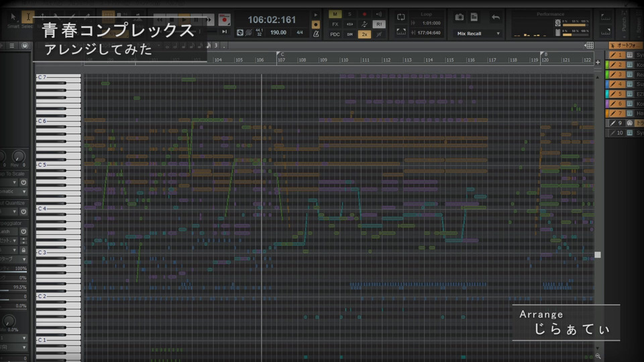Toggle the metronome icon

pyautogui.click(x=316, y=34)
